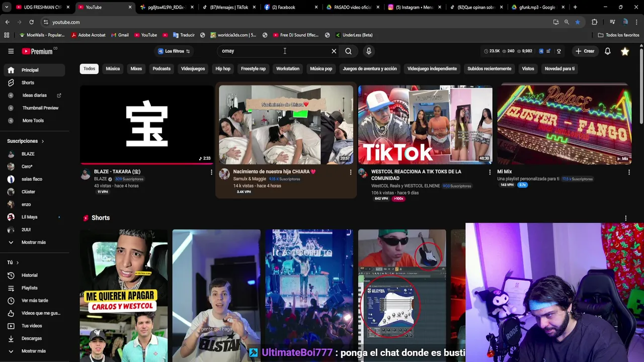Open the ME QUIEREN APAGAR short

(x=124, y=295)
